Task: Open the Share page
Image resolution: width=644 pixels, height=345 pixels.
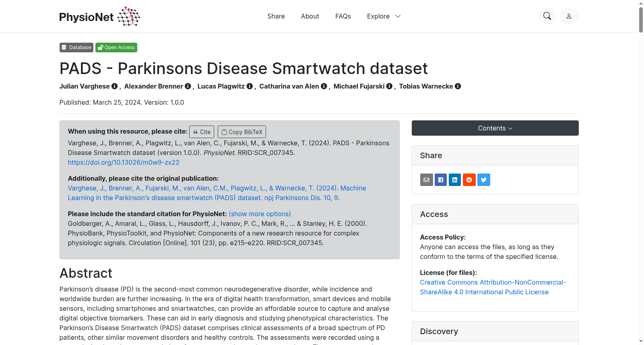Action: 276,16
